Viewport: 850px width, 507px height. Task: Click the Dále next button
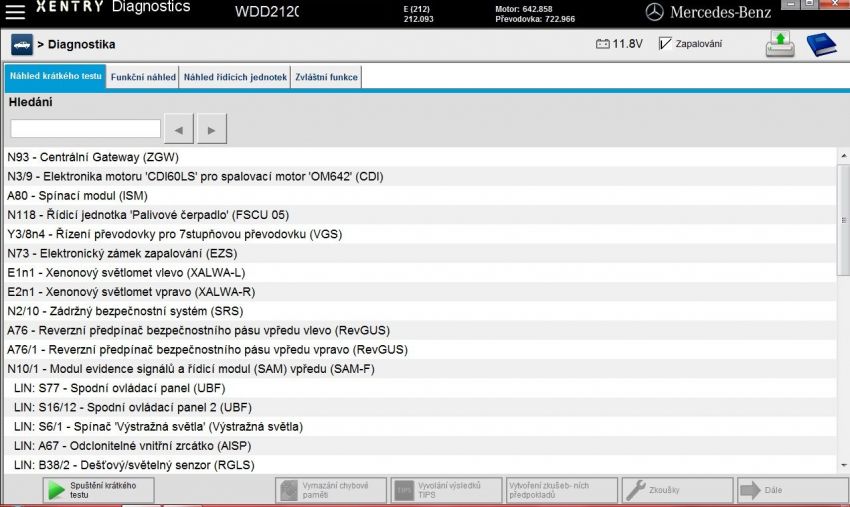point(789,490)
